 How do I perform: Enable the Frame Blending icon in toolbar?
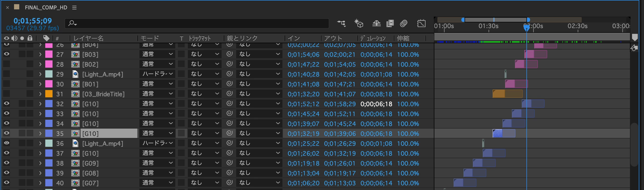[390, 23]
